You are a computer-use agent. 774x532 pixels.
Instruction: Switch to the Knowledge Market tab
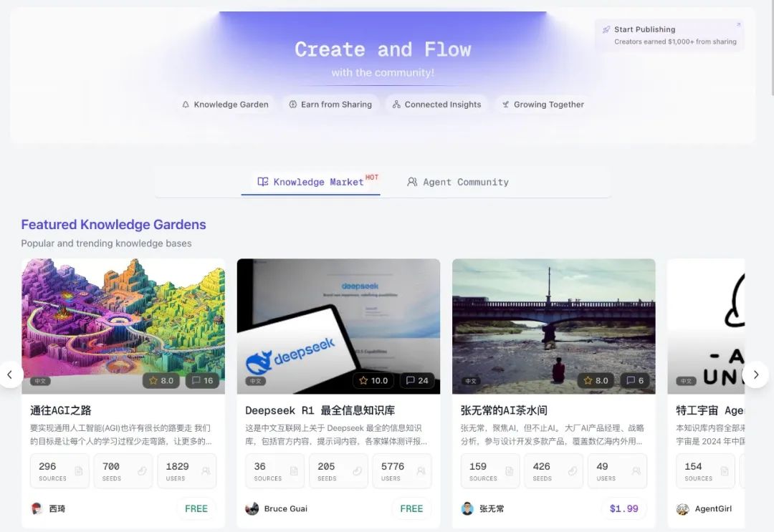310,183
